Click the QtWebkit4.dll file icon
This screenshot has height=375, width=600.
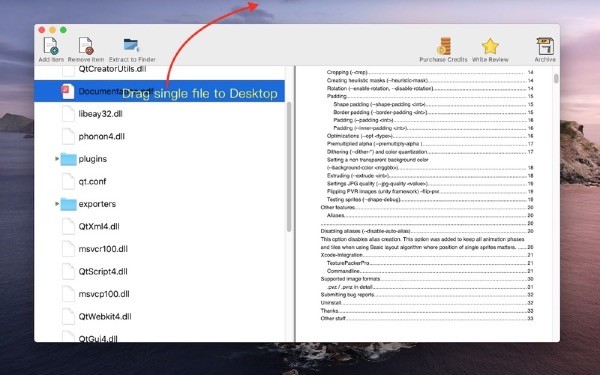(68, 316)
